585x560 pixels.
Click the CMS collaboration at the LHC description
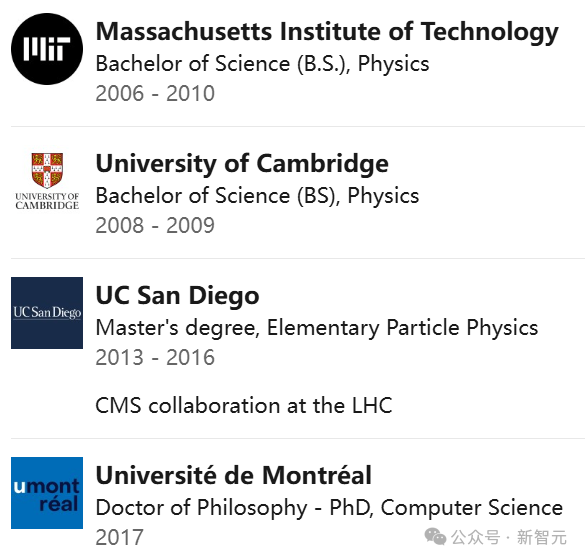click(x=244, y=406)
